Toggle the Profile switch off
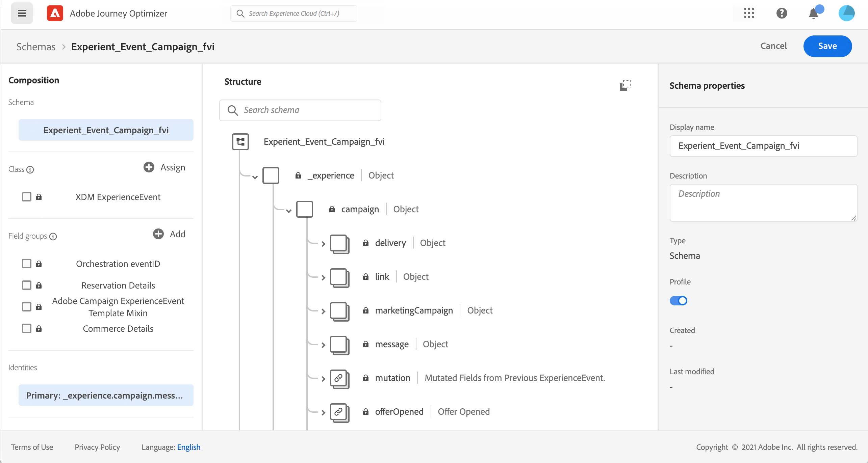868x463 pixels. point(678,301)
